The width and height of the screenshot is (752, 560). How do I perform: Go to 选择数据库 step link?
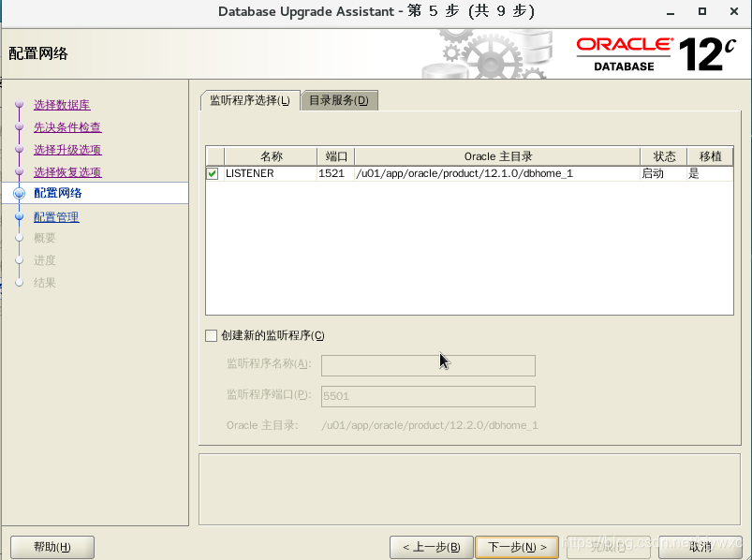tap(62, 105)
